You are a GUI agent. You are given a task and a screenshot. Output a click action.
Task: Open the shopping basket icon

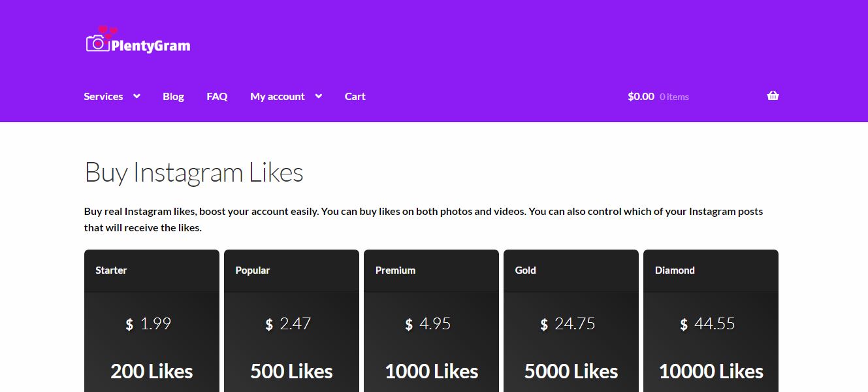(773, 96)
